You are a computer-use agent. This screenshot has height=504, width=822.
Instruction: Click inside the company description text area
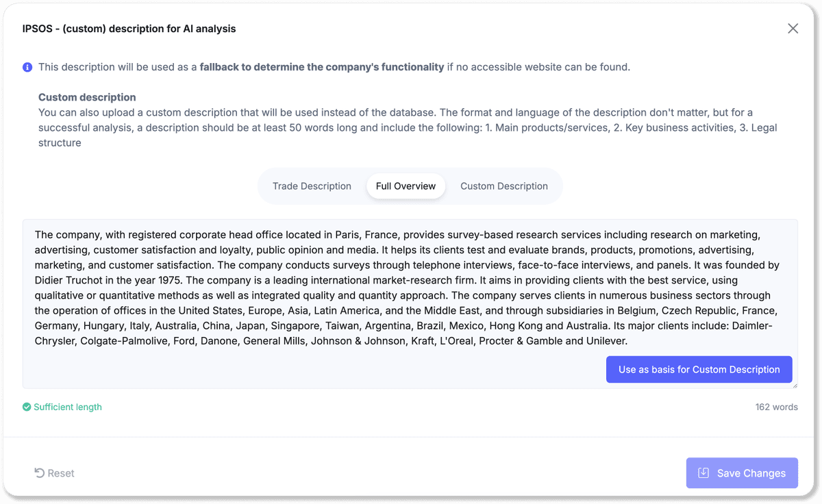(410, 304)
